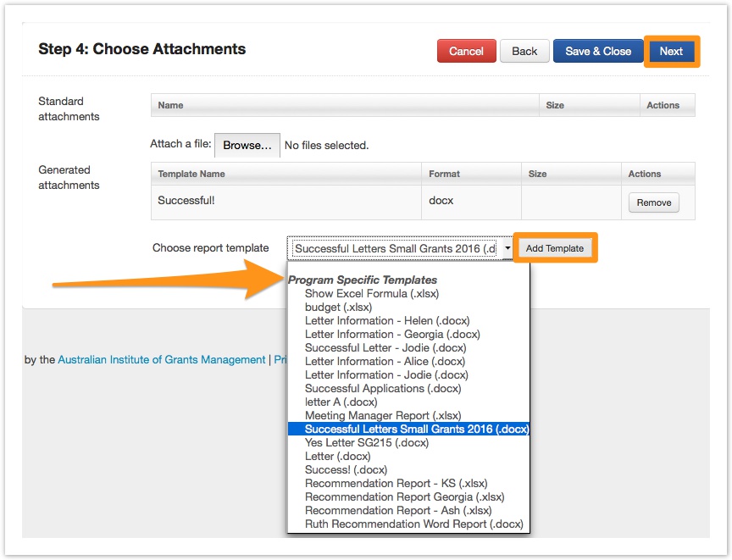Remove the Successful! docx attachment
Image resolution: width=732 pixels, height=560 pixels.
point(653,203)
